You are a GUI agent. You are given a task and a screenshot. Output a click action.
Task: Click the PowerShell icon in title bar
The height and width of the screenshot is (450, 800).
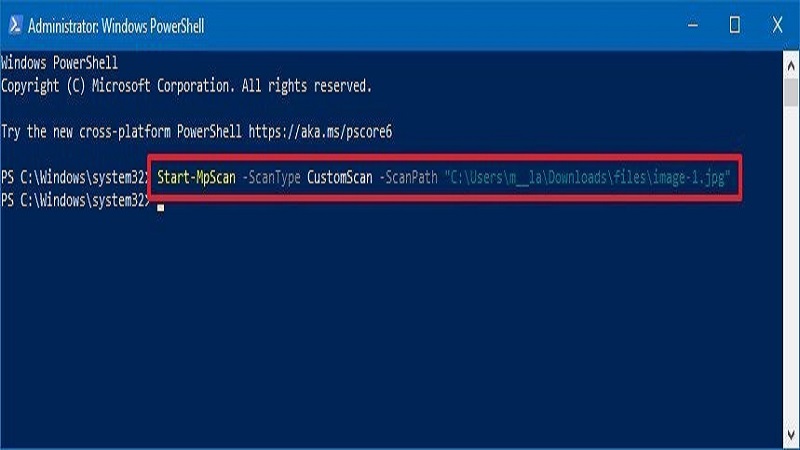[x=14, y=25]
